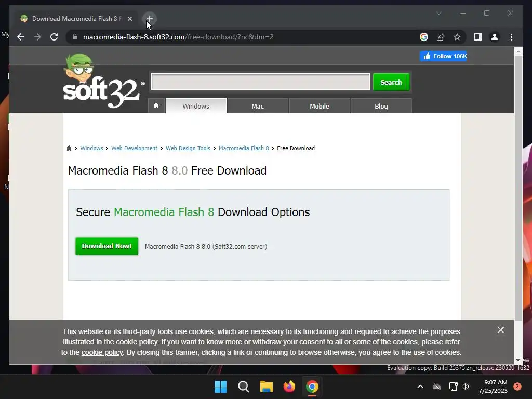The height and width of the screenshot is (399, 532).
Task: Open the Web Design Tools breadcrumb link
Action: pyautogui.click(x=188, y=148)
